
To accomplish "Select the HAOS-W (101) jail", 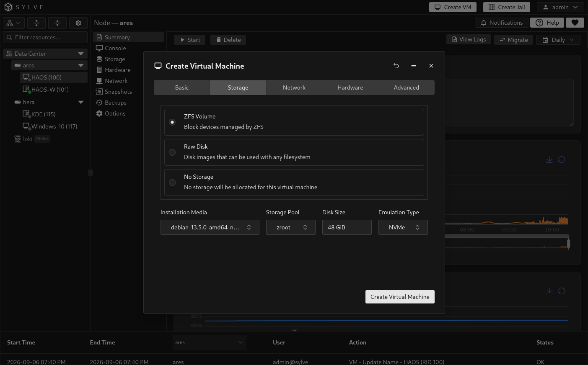I will pos(54,90).
